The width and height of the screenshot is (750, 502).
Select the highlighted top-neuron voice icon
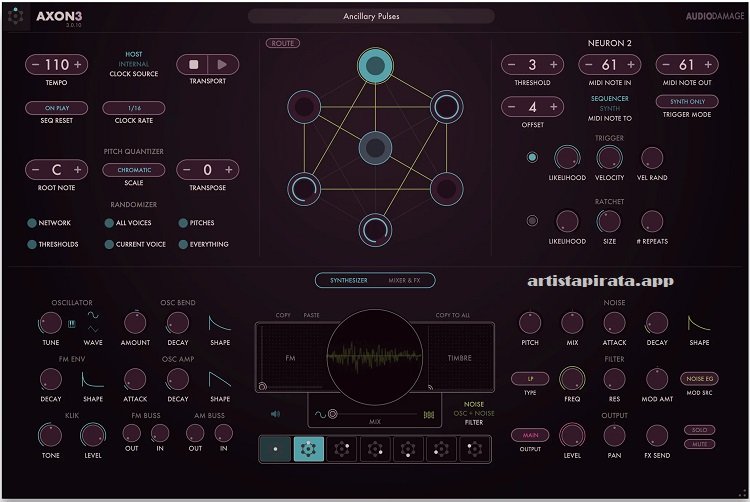(x=309, y=449)
